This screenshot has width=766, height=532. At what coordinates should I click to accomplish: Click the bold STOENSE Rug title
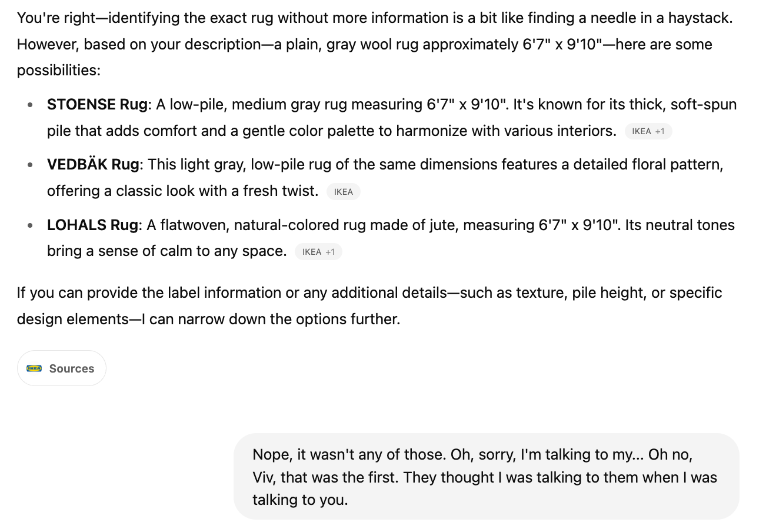[x=97, y=105]
